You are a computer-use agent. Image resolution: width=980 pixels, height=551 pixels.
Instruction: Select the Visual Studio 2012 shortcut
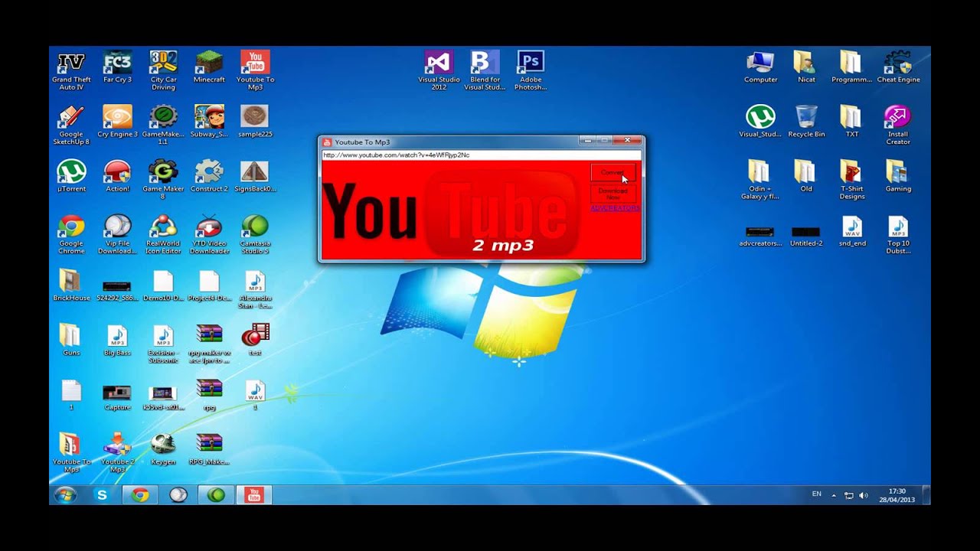(439, 70)
